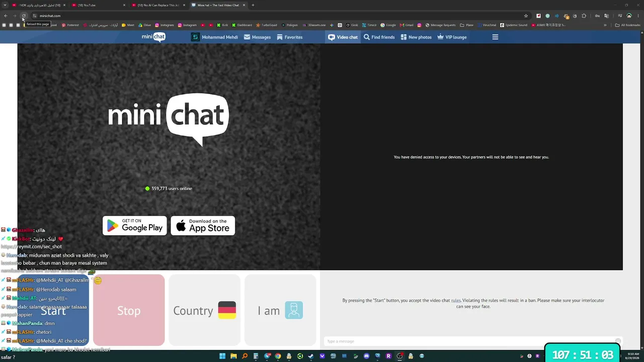The width and height of the screenshot is (644, 362).
Task: Click taskbar clock showing 9:10 AM
Action: click(x=632, y=356)
